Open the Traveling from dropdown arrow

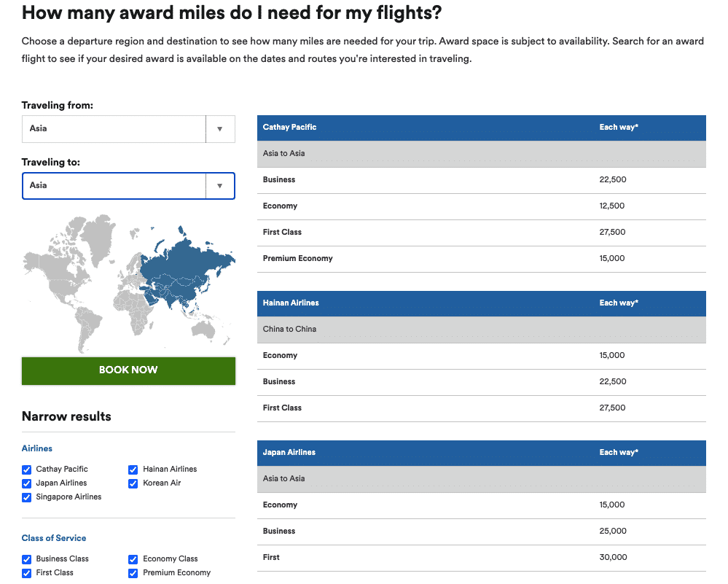tap(220, 129)
